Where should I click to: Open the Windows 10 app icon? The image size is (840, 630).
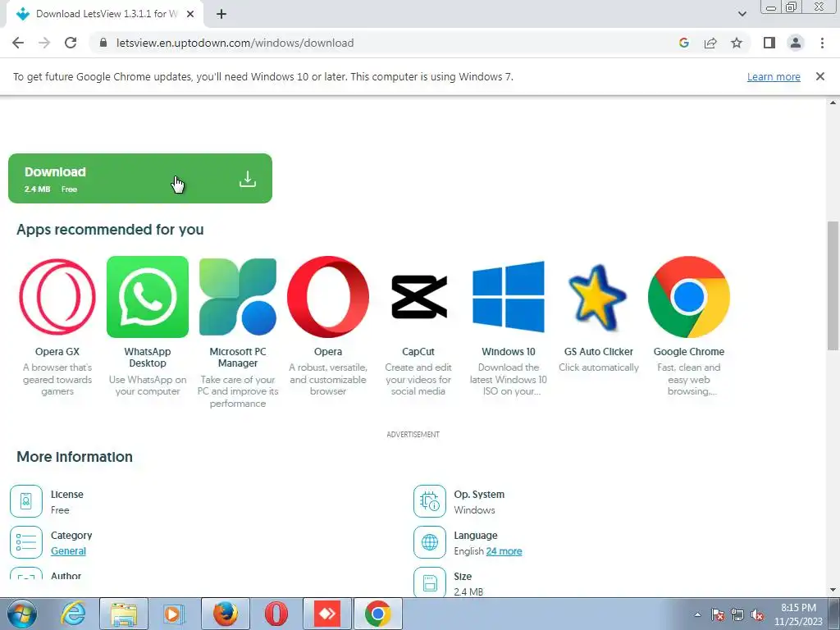click(x=509, y=297)
